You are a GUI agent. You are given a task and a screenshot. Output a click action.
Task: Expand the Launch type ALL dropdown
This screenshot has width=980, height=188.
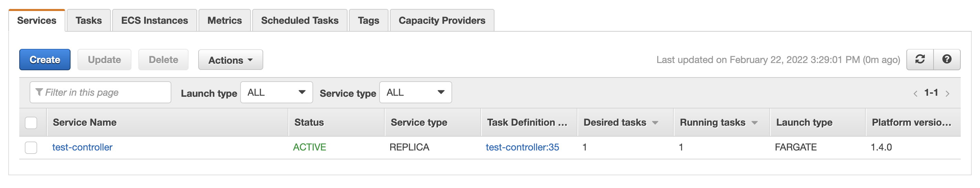click(x=277, y=92)
